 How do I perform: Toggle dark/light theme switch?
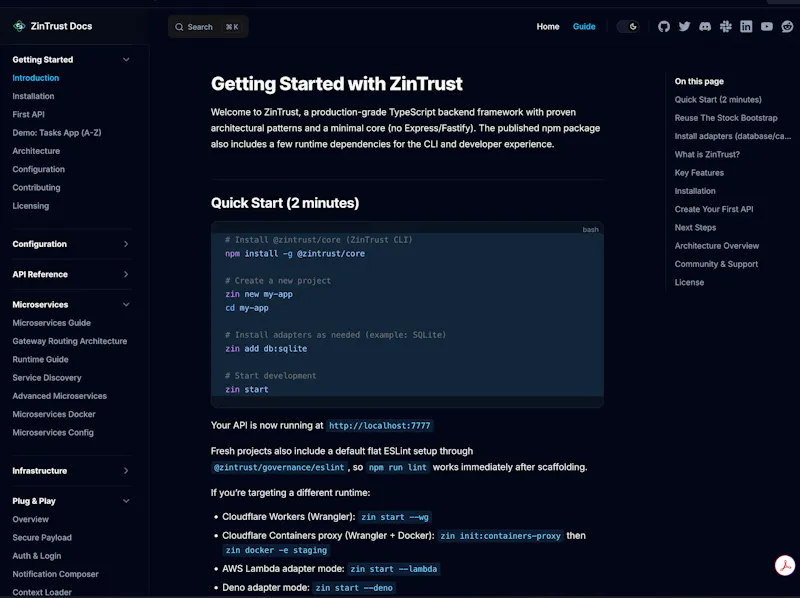coord(628,27)
